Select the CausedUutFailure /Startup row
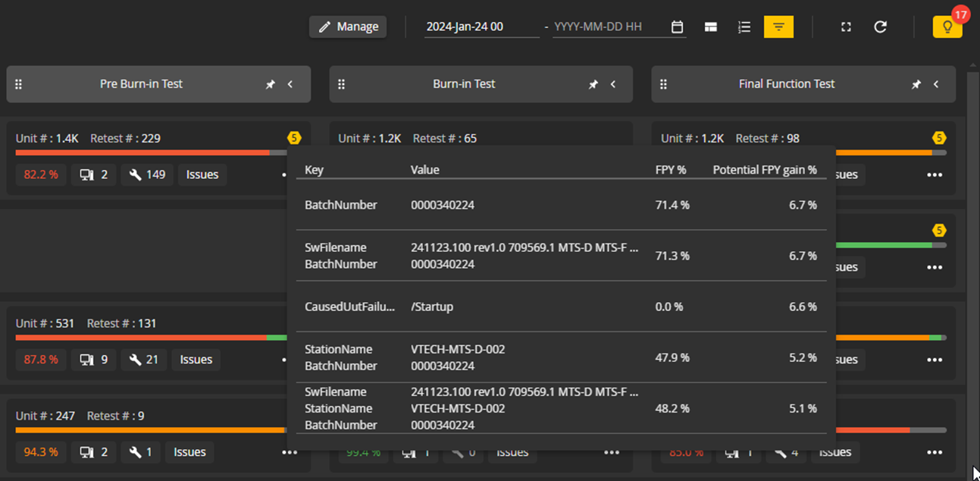 pos(561,307)
